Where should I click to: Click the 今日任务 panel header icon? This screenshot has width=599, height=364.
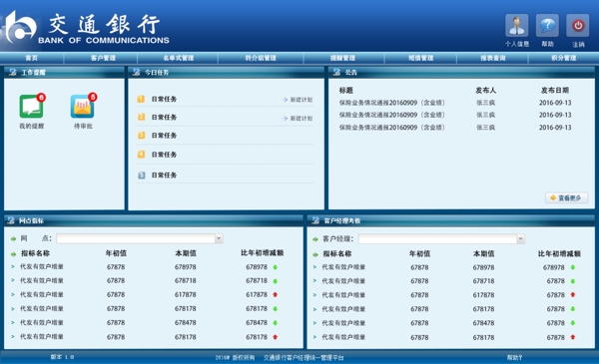[137, 72]
